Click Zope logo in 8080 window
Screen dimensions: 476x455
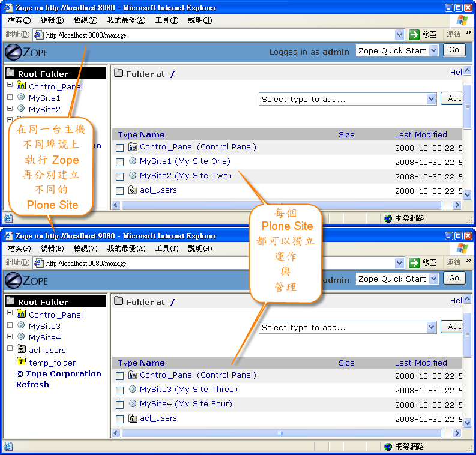pyautogui.click(x=26, y=52)
